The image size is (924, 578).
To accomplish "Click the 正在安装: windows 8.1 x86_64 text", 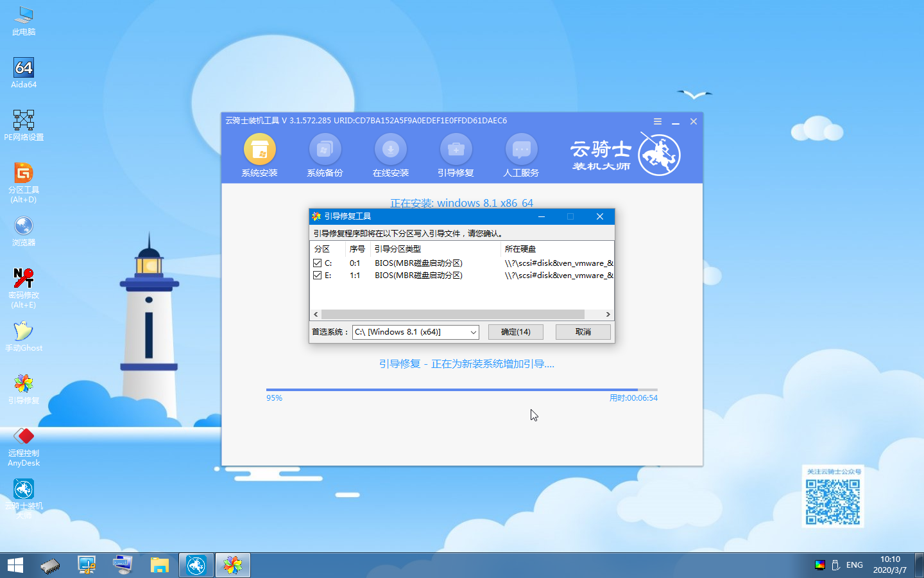I will pos(462,203).
